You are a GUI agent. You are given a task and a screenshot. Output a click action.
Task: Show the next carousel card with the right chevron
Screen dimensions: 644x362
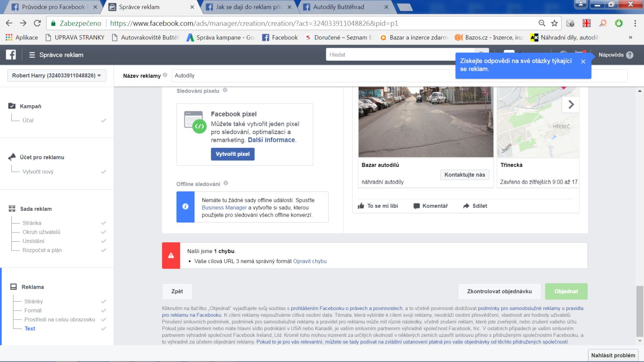[x=571, y=104]
